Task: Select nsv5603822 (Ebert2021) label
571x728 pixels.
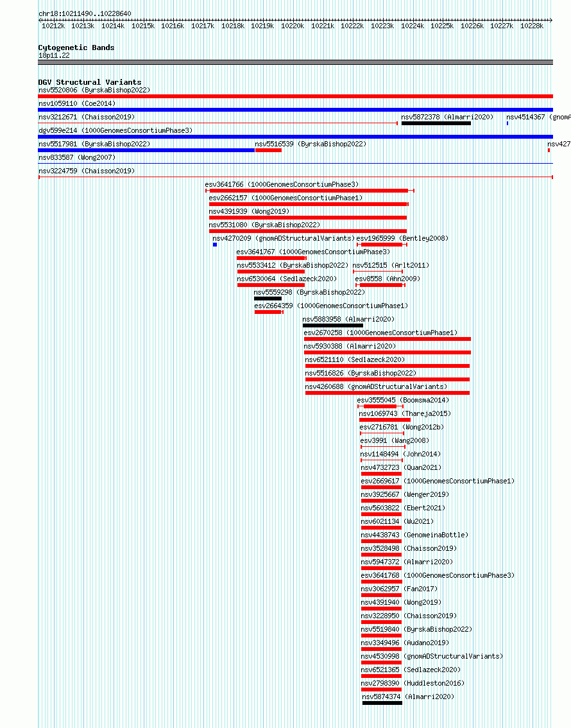Action: pos(403,507)
